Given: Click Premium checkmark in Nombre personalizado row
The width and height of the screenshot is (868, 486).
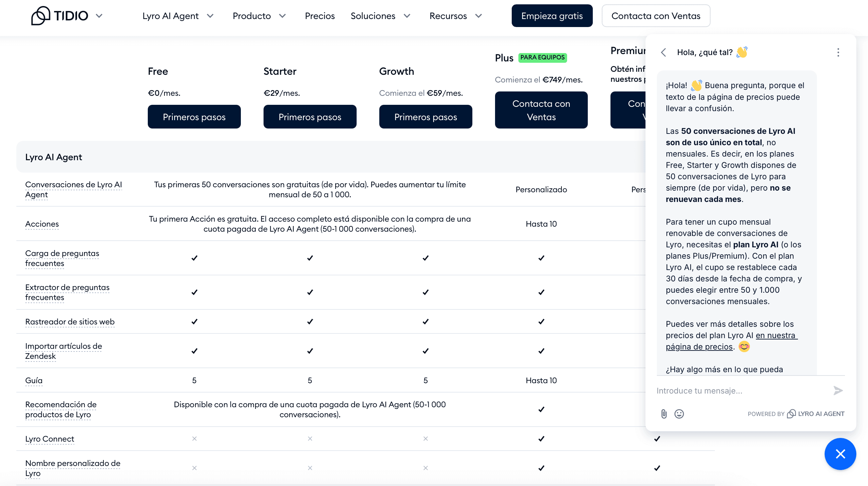Looking at the screenshot, I should [657, 468].
